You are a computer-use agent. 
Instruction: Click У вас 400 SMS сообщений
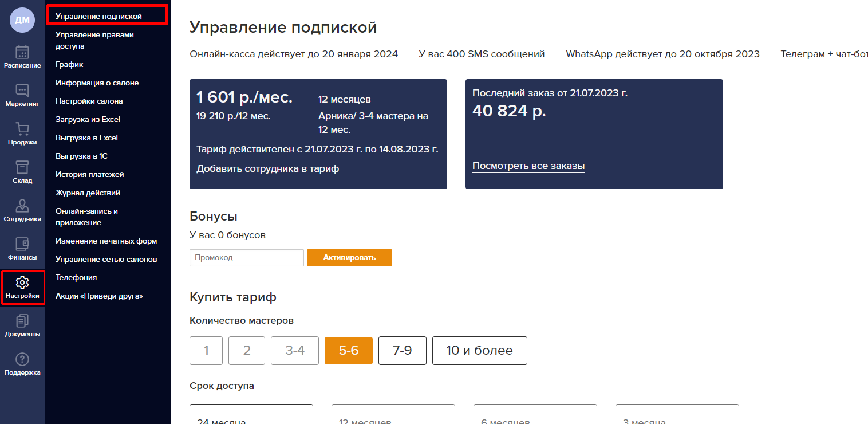pos(482,54)
